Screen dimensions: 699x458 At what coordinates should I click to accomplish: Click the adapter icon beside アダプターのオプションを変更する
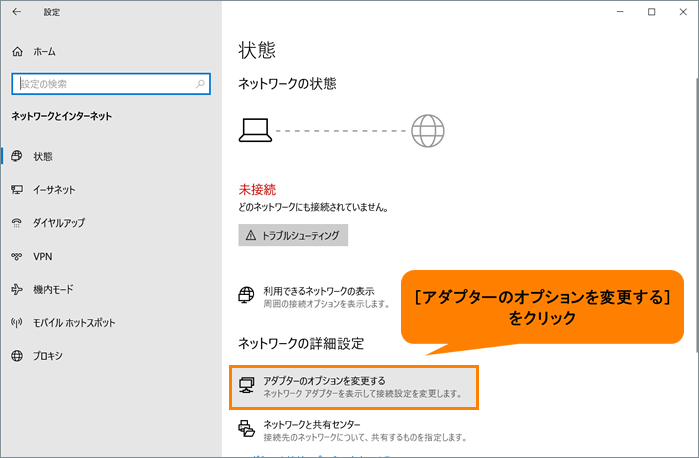[247, 385]
